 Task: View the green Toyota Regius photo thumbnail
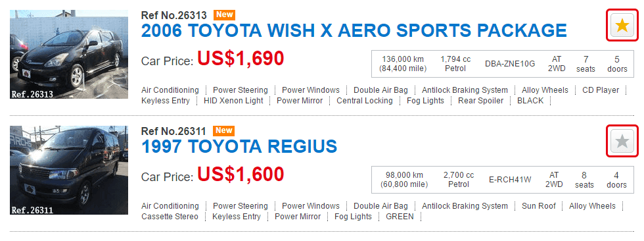point(69,171)
